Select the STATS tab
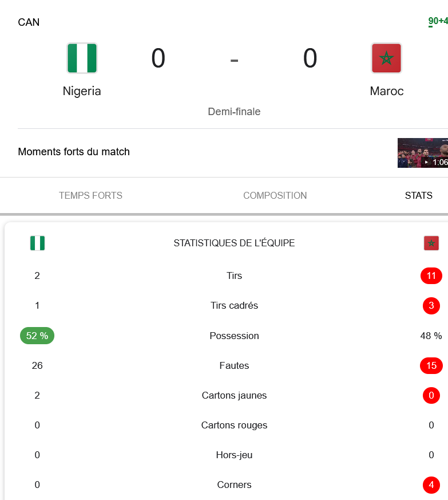This screenshot has height=500, width=448. pyautogui.click(x=418, y=195)
